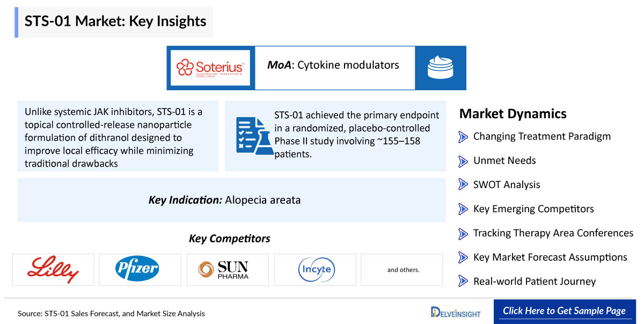The height and width of the screenshot is (324, 644).
Task: Select Key Emerging Competitors entry
Action: (533, 209)
